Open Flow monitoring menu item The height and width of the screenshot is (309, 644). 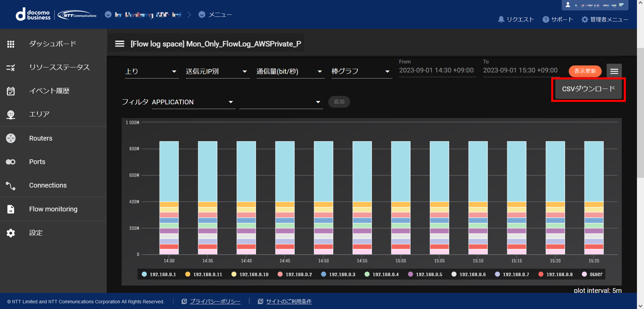click(53, 209)
